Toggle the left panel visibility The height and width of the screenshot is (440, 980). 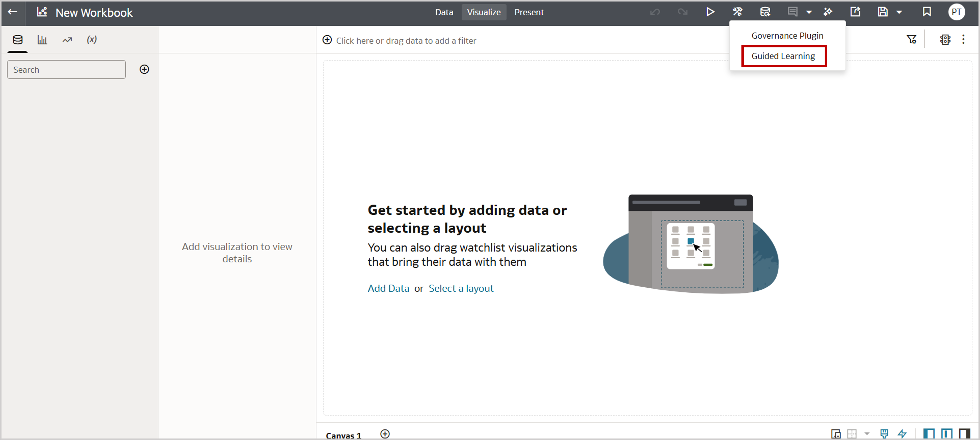point(929,434)
